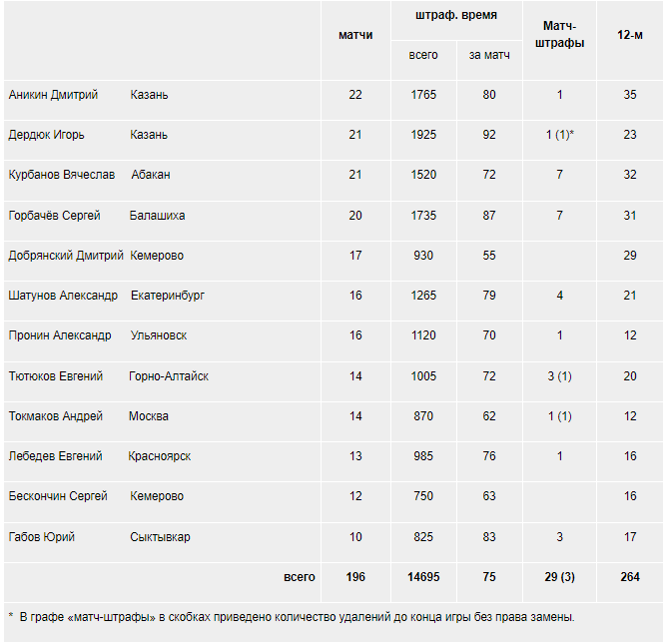
Task: Click Добрянский Дмитрий name cell
Action: pos(66,256)
